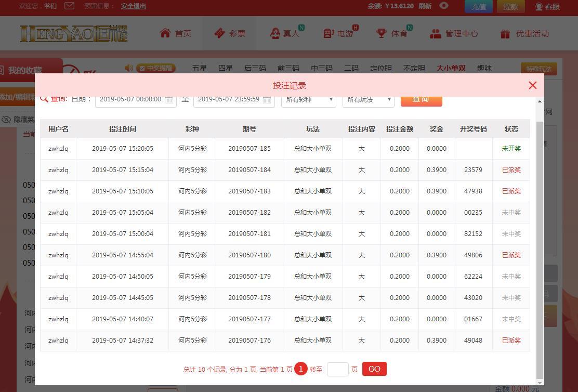Open calendar icon for start date
The height and width of the screenshot is (392, 578).
click(x=169, y=100)
